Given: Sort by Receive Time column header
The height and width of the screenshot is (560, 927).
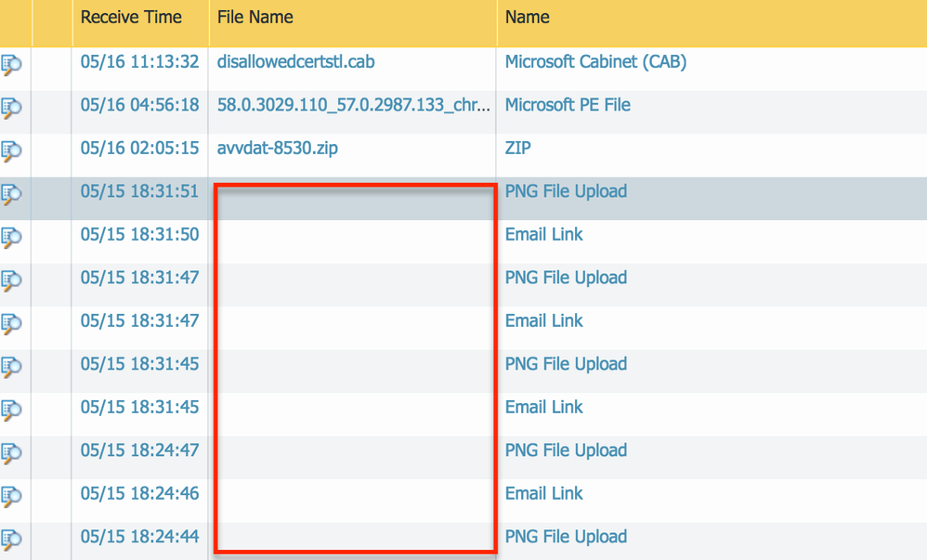Looking at the screenshot, I should point(131,18).
